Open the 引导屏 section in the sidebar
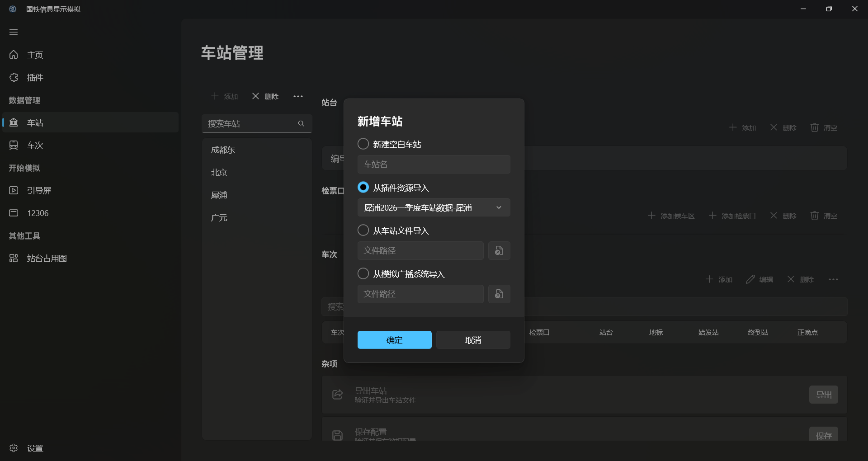The height and width of the screenshot is (461, 868). click(38, 190)
